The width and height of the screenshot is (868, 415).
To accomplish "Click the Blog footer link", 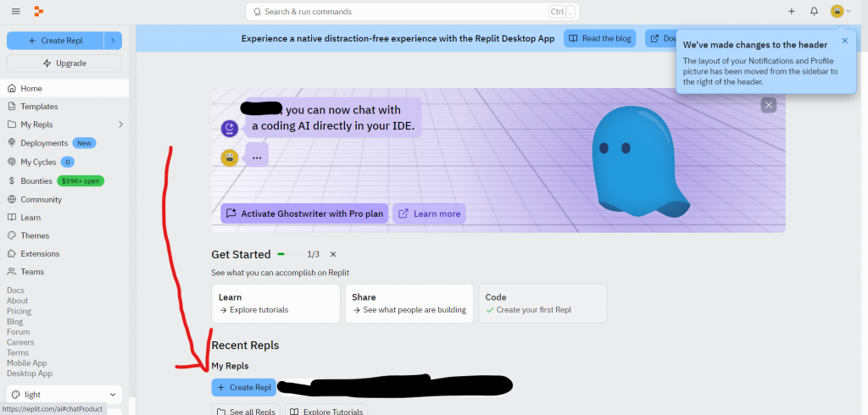I will tap(15, 322).
